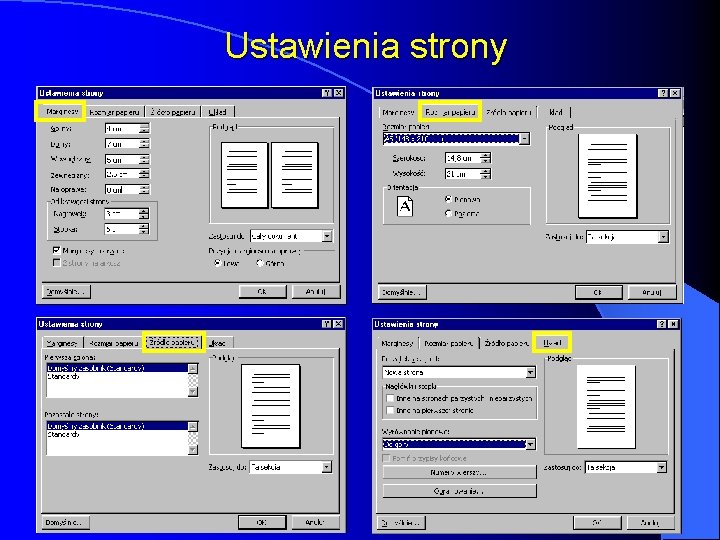This screenshot has width=720, height=540.
Task: Click the Szerokość spinner arrows
Action: click(486, 158)
